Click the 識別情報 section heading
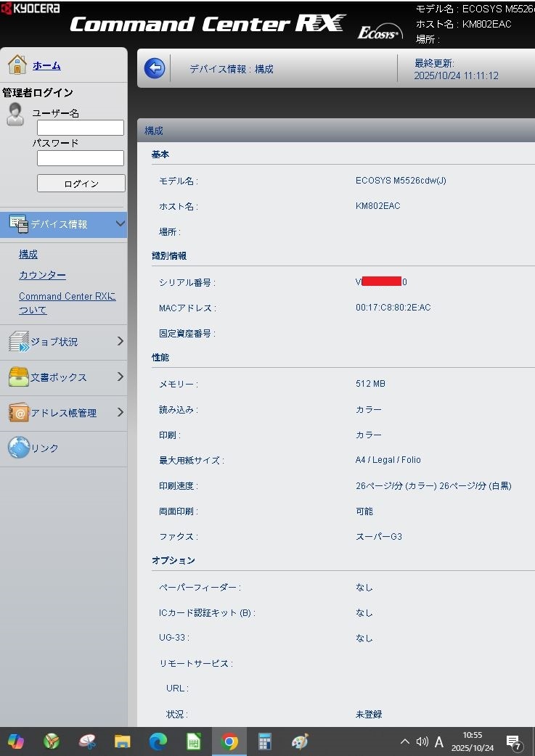This screenshot has width=535, height=756. pos(169,256)
